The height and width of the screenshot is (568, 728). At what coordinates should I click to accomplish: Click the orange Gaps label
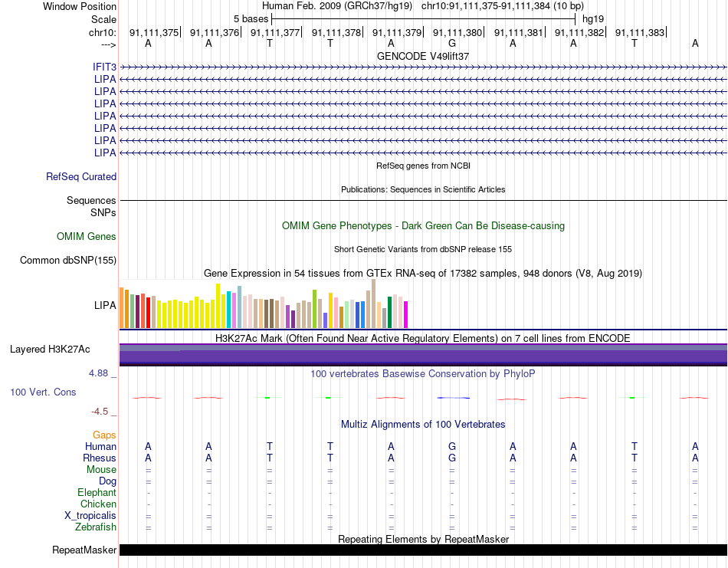(104, 435)
